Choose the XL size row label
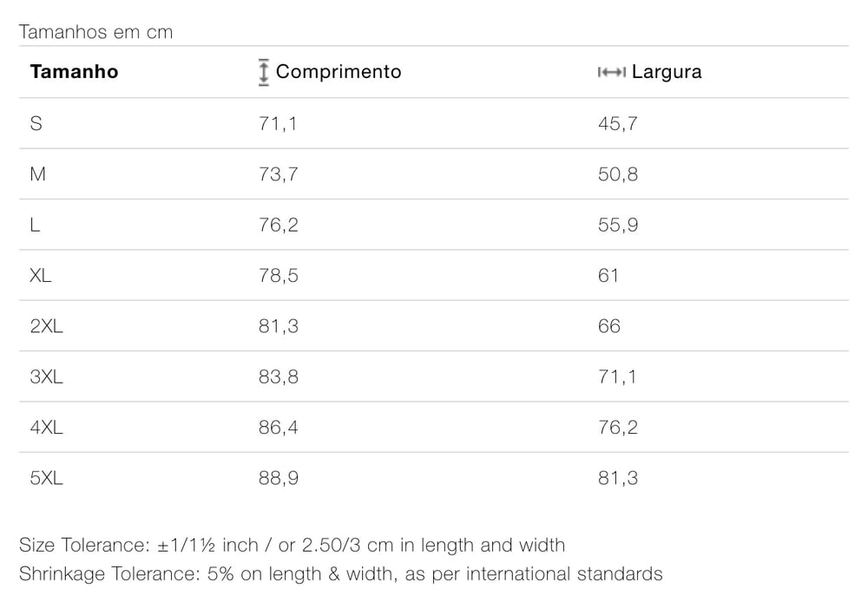This screenshot has width=868, height=602. pos(41,276)
